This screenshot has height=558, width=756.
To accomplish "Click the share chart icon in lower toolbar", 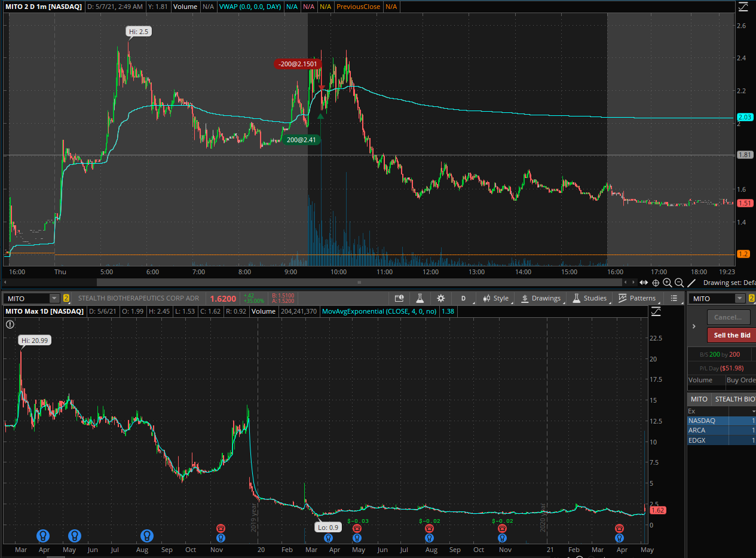I will (400, 298).
